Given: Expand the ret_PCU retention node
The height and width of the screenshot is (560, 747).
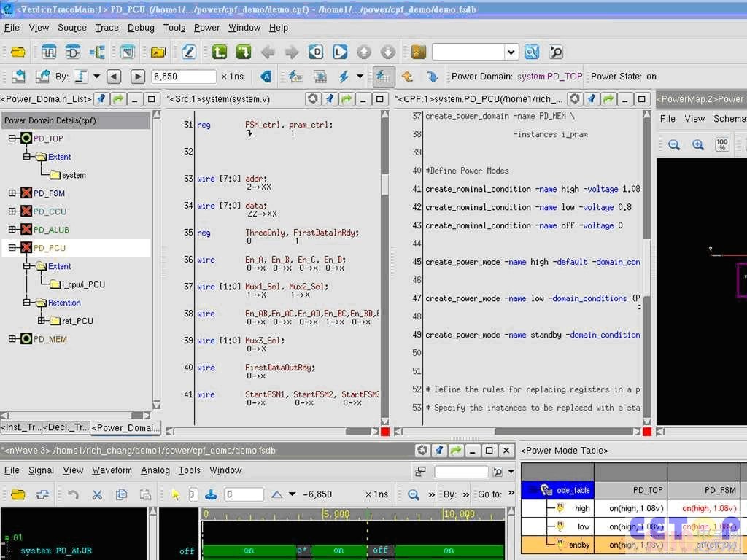Looking at the screenshot, I should click(42, 321).
